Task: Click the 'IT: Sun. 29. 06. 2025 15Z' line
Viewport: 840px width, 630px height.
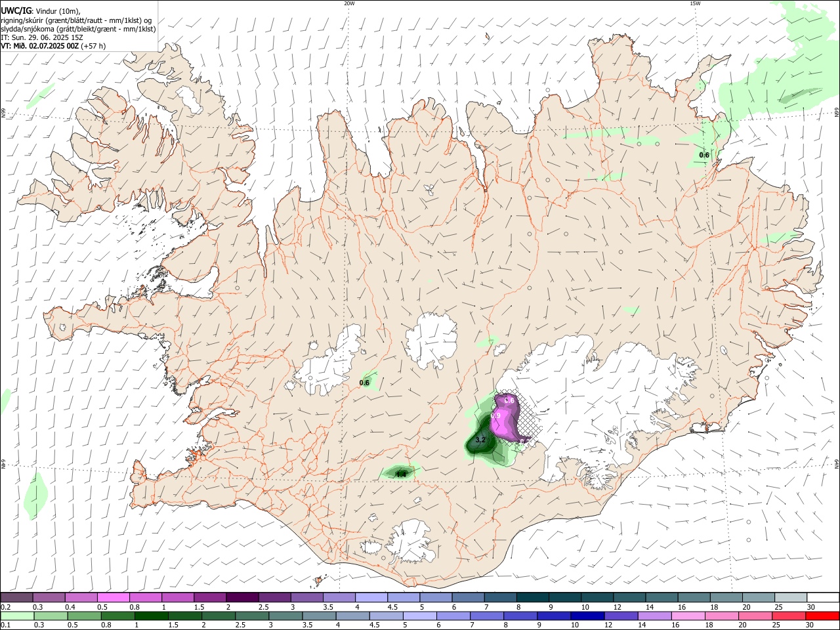Action: 42,37
